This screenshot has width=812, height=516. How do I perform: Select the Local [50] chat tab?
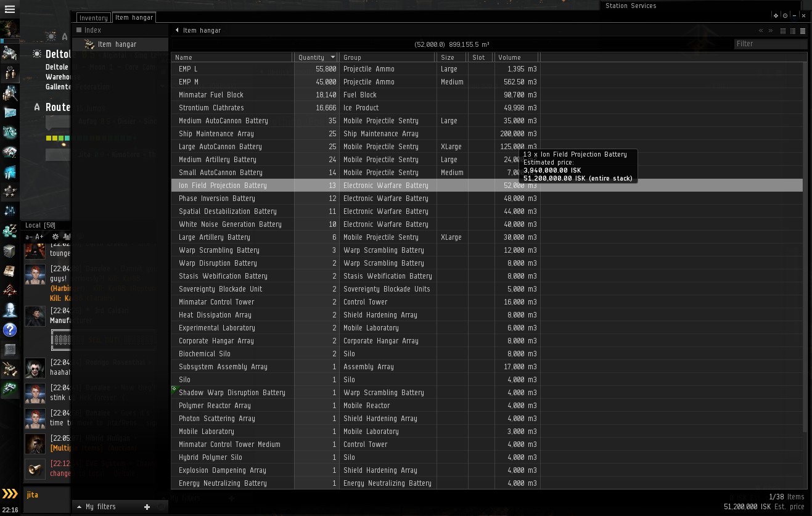(x=40, y=226)
